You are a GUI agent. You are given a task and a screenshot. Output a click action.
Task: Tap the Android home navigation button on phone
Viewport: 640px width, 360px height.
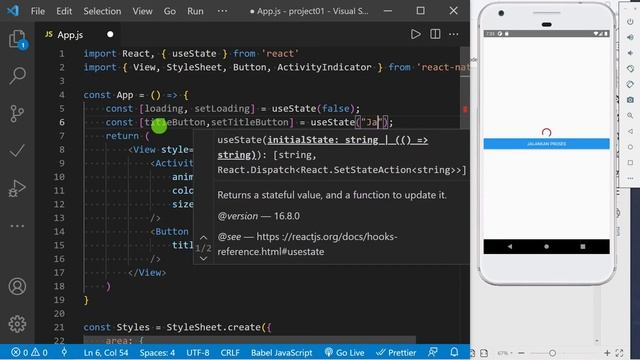pyautogui.click(x=546, y=247)
